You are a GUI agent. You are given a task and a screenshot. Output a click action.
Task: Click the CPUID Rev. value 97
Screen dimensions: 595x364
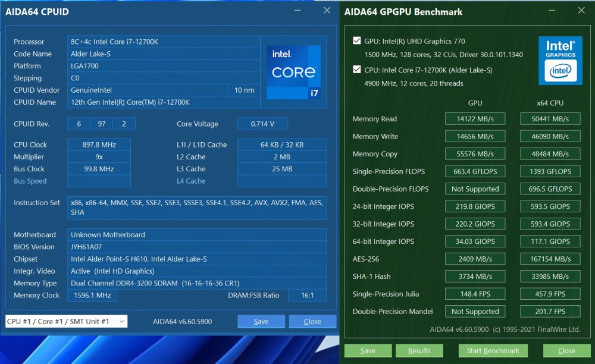point(101,124)
